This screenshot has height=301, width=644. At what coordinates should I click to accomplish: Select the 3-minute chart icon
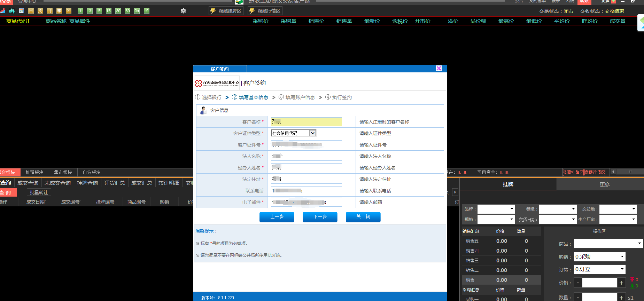coord(90,11)
